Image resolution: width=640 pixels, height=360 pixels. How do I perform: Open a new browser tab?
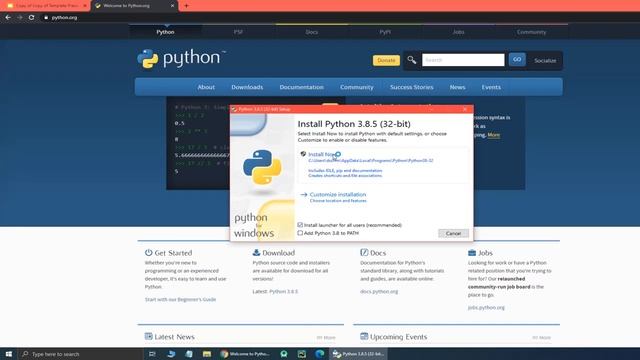pyautogui.click(x=186, y=6)
